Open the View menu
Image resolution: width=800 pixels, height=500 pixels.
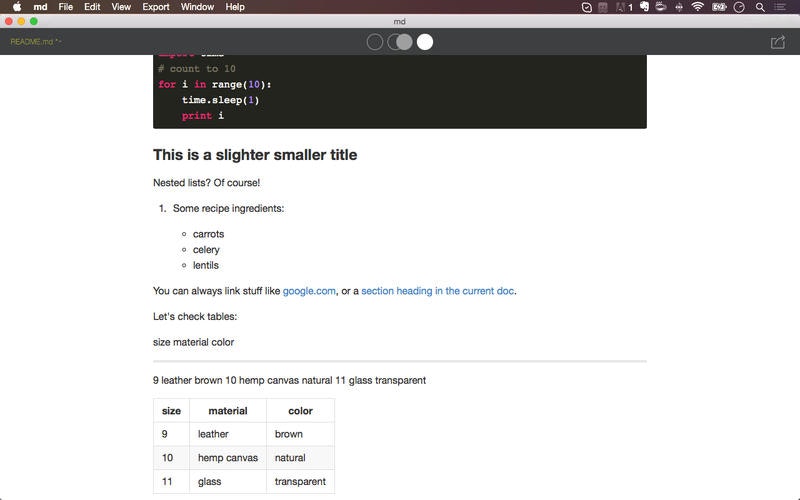[121, 7]
